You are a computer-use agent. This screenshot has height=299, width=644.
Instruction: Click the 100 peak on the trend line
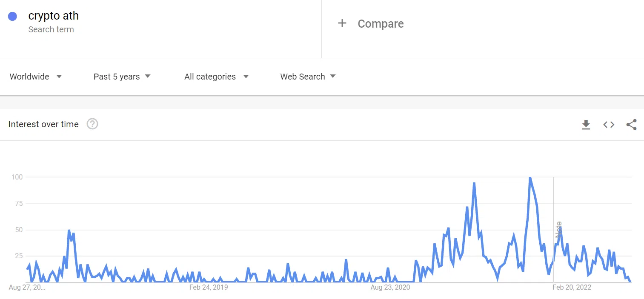[530, 177]
